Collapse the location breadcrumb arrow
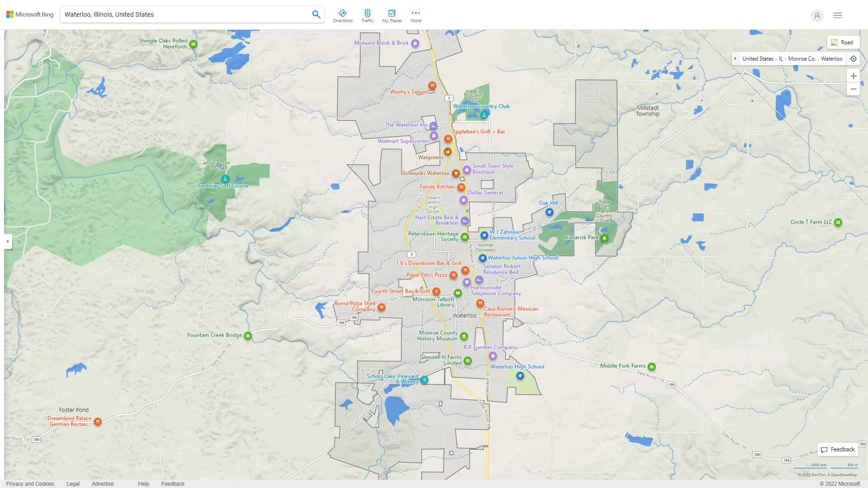 click(736, 59)
